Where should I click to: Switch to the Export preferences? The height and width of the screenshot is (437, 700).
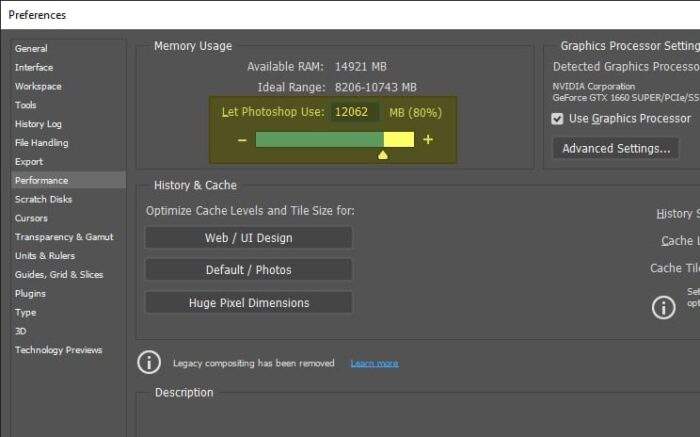click(x=29, y=162)
